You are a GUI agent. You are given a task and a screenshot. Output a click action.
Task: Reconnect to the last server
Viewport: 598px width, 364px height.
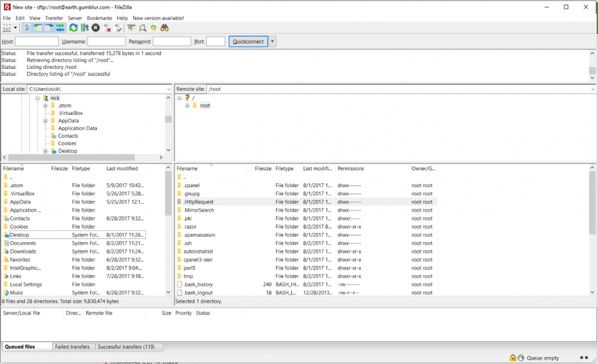[118, 28]
